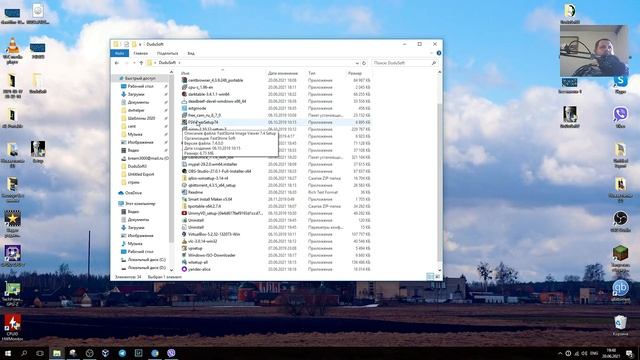Screen dimensions: 640x360
Task: Select the Viber desktop shortcut
Action: click(x=620, y=118)
